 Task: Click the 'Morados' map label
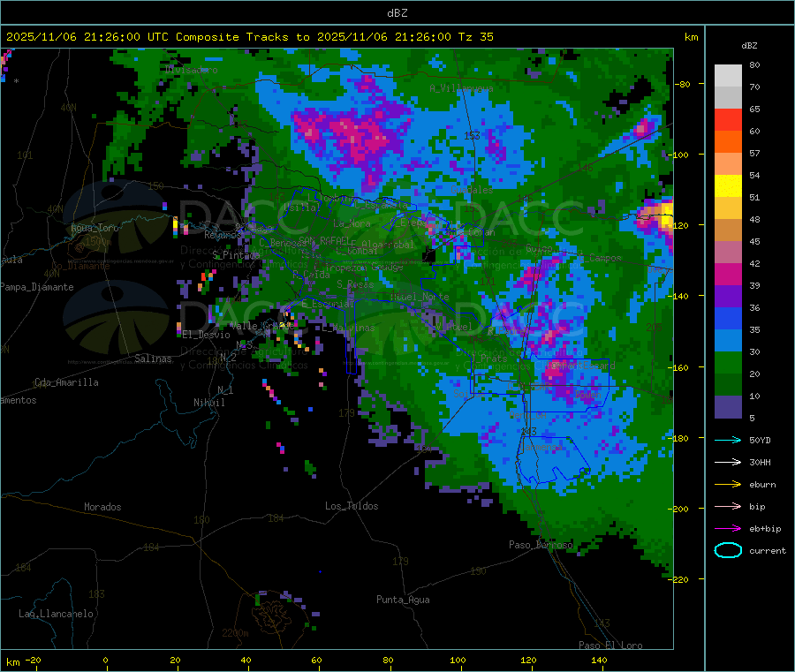coord(102,507)
